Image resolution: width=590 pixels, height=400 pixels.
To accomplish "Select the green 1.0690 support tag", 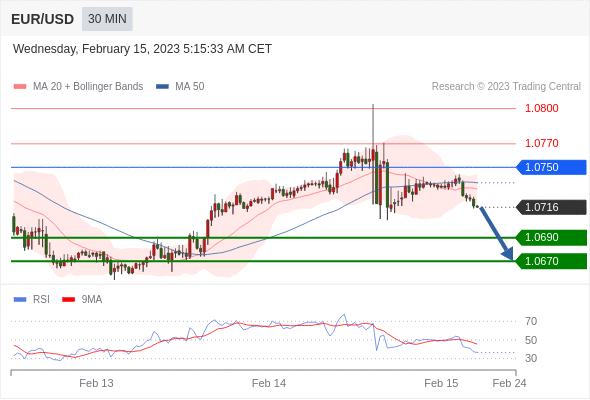I will [551, 237].
